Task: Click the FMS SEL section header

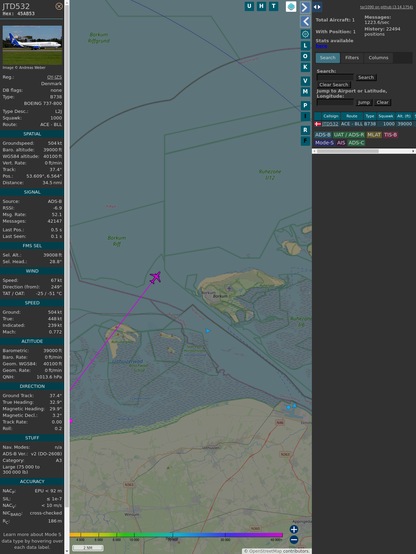Action: [x=32, y=246]
